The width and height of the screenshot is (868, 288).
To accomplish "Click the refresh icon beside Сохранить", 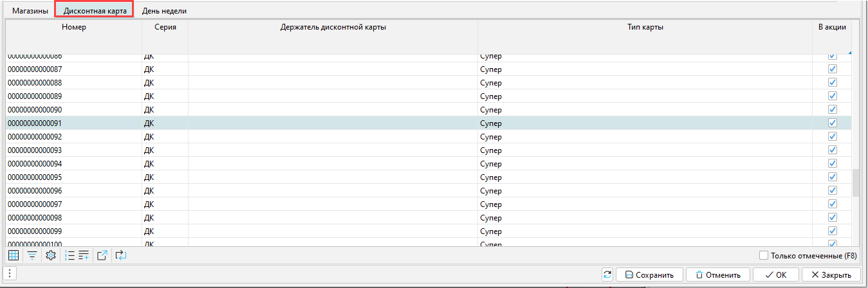I will (x=607, y=274).
